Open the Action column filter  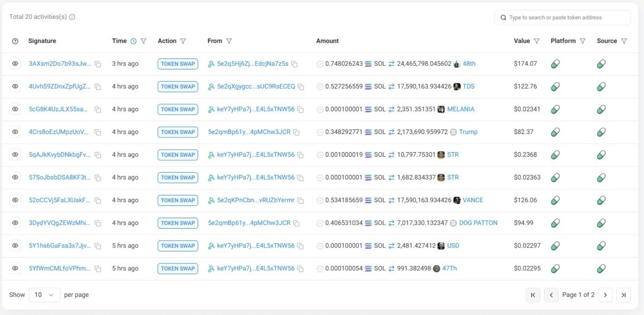coord(183,41)
